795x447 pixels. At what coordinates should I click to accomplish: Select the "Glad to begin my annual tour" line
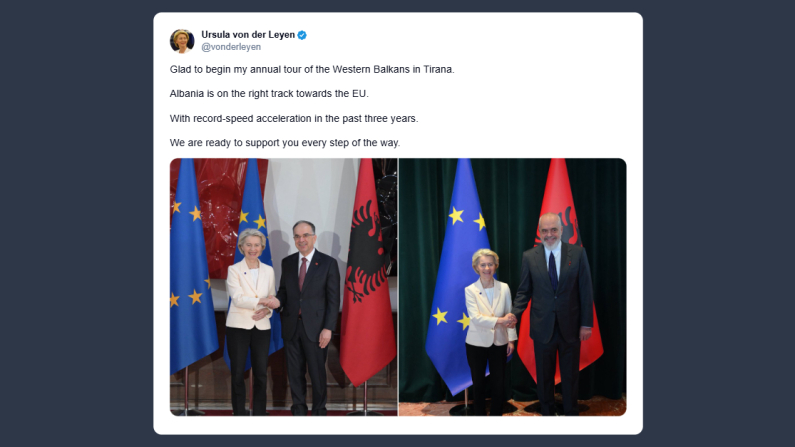click(x=312, y=69)
